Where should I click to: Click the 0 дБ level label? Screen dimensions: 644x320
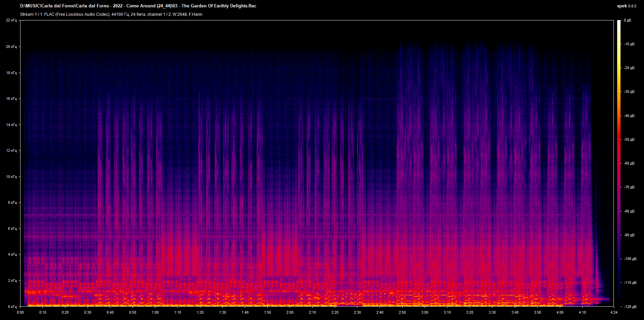click(628, 20)
